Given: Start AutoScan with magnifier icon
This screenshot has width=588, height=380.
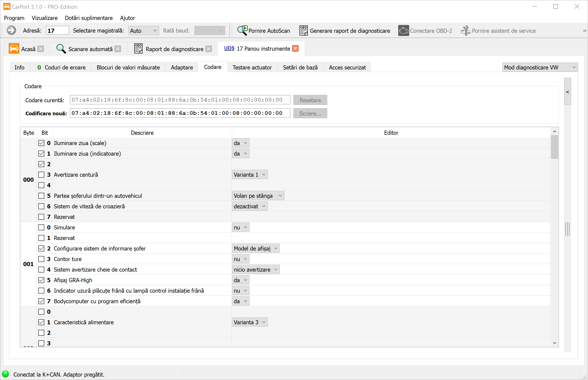Looking at the screenshot, I should 242,31.
